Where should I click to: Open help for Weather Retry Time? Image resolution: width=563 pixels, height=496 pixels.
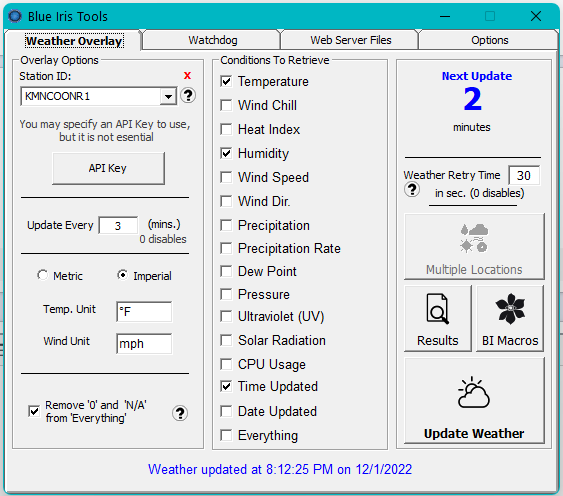412,189
